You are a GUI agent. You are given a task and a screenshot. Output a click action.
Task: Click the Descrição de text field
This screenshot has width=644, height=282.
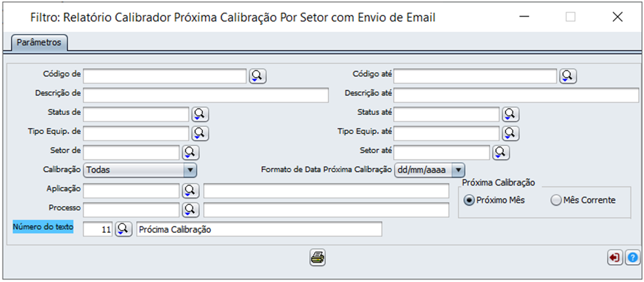click(x=205, y=95)
